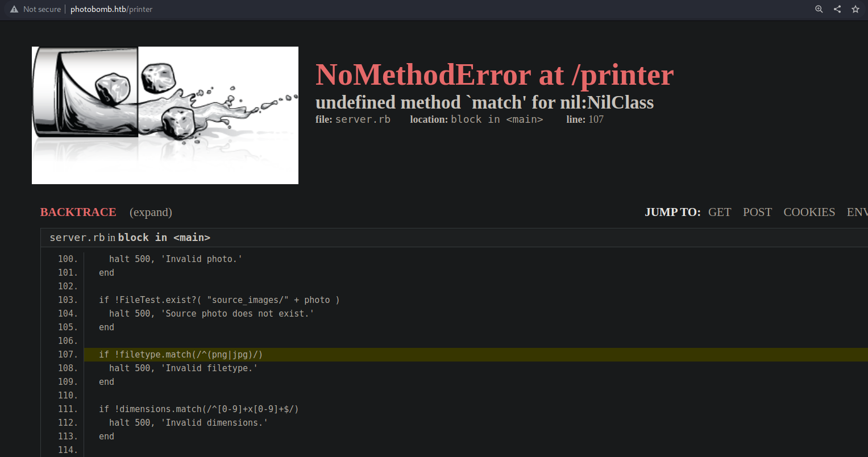Toggle the server.rb block in <main> frame header
This screenshot has height=457, width=868.
tap(130, 238)
